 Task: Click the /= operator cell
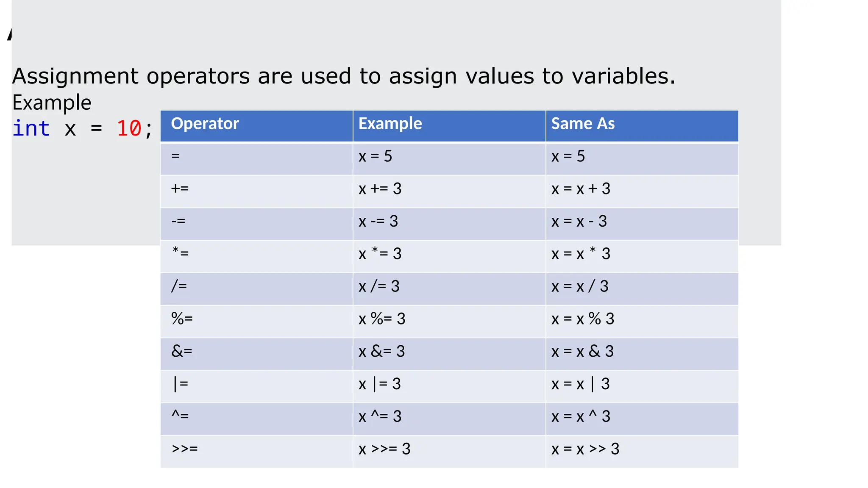point(179,286)
